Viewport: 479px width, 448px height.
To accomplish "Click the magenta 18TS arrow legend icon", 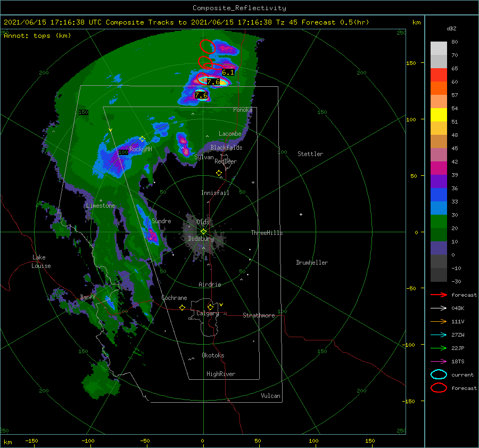I will pyautogui.click(x=439, y=361).
